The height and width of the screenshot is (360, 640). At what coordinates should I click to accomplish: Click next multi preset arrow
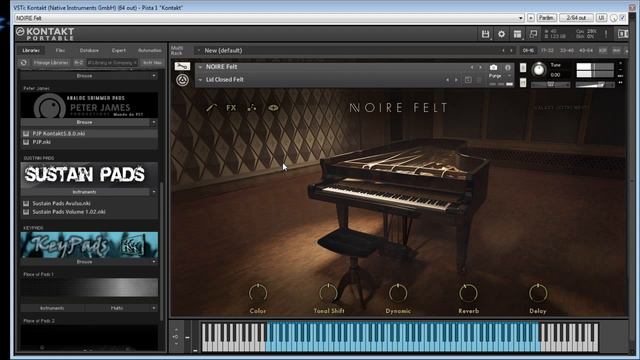(511, 51)
